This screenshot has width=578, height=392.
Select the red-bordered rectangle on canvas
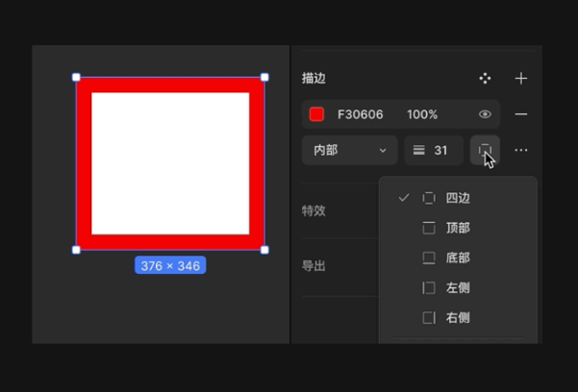[x=170, y=163]
